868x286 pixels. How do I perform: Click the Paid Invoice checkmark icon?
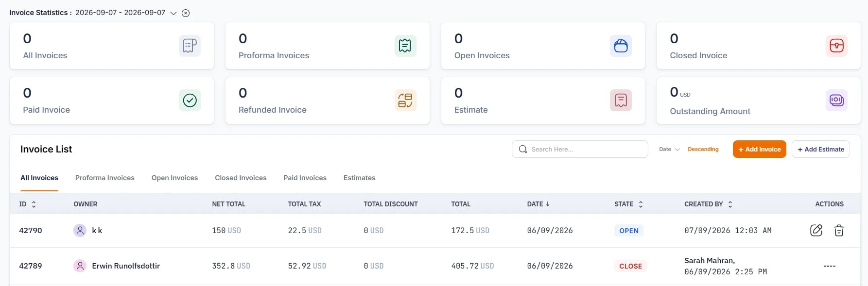pos(190,100)
